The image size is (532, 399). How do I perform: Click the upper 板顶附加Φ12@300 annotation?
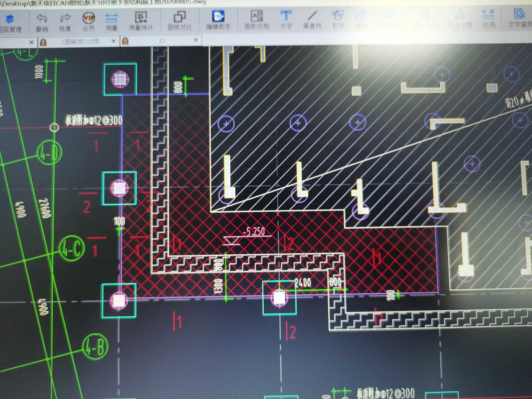coord(94,120)
